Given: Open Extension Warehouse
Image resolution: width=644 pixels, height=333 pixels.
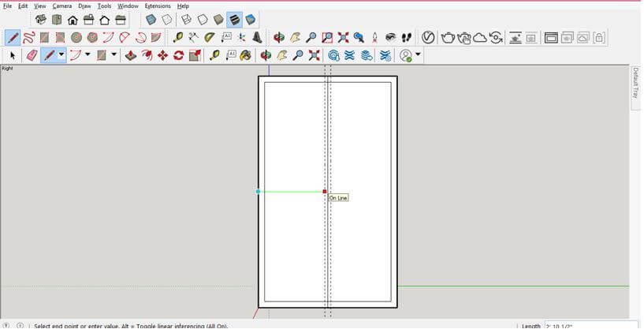Looking at the screenshot, I should pos(349,55).
